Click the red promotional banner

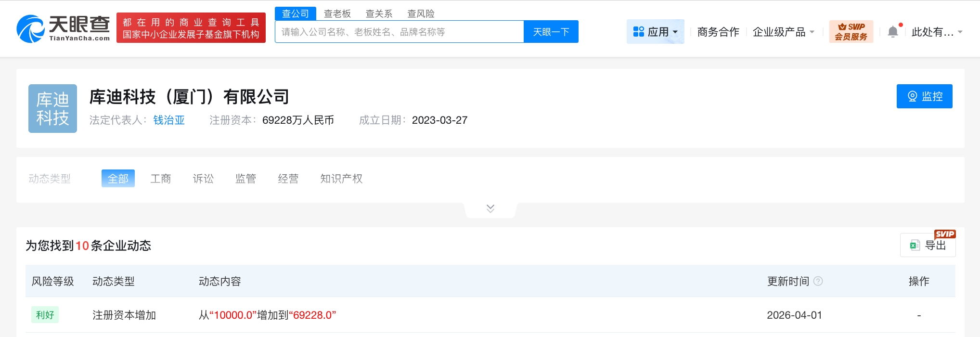tap(191, 28)
